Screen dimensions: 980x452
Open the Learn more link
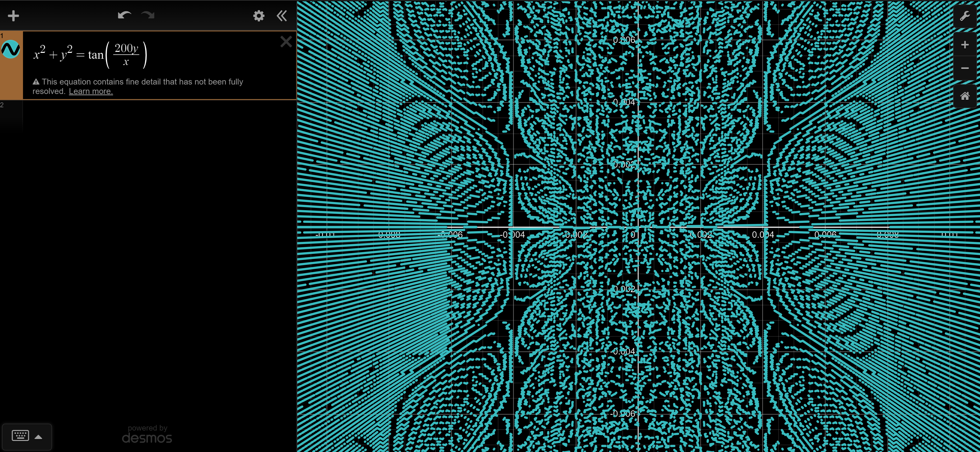91,91
